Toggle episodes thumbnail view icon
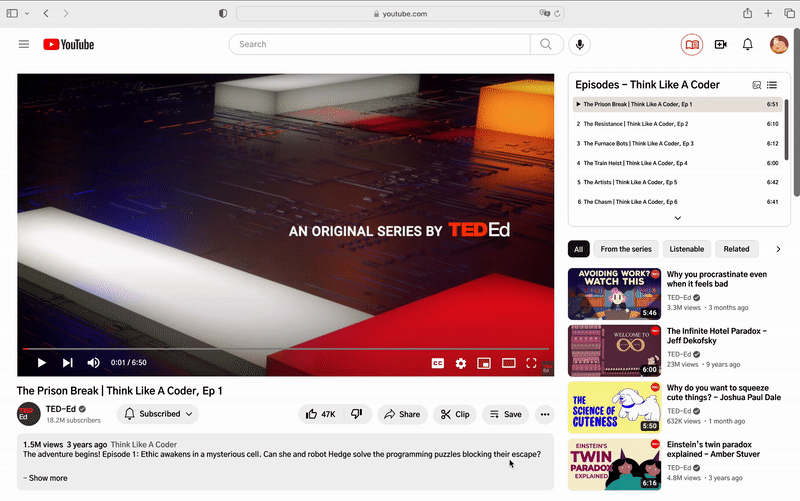This screenshot has width=800, height=501. click(x=757, y=85)
